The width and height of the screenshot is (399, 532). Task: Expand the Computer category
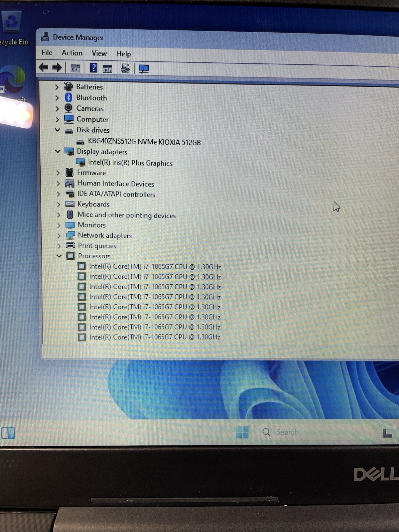click(57, 119)
